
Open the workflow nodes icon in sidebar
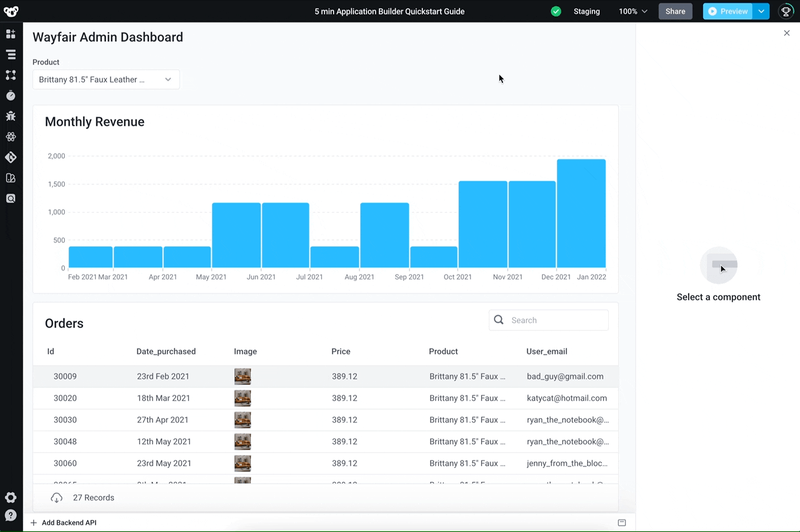pyautogui.click(x=11, y=75)
